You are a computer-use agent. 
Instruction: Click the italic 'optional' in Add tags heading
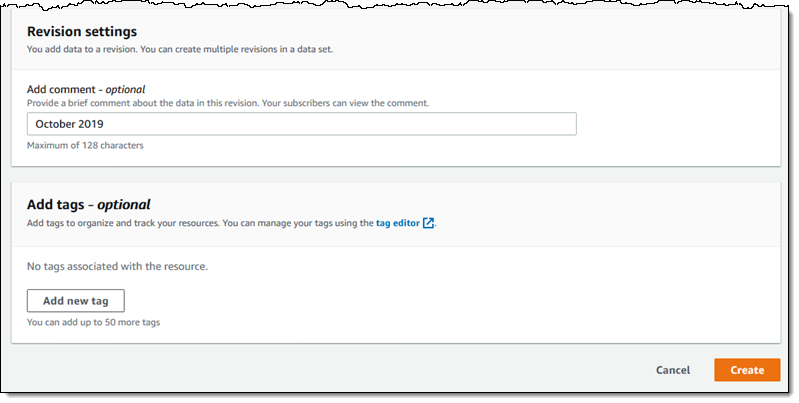coord(124,204)
